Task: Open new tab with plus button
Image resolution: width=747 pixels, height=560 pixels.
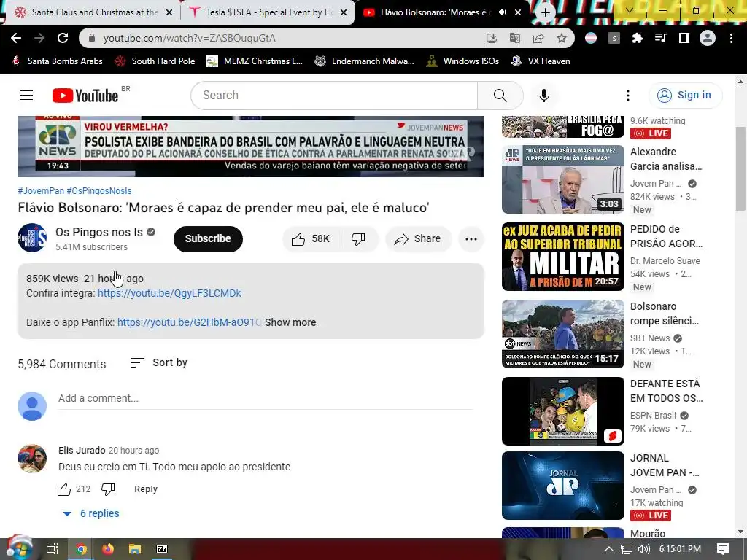Action: [x=545, y=12]
